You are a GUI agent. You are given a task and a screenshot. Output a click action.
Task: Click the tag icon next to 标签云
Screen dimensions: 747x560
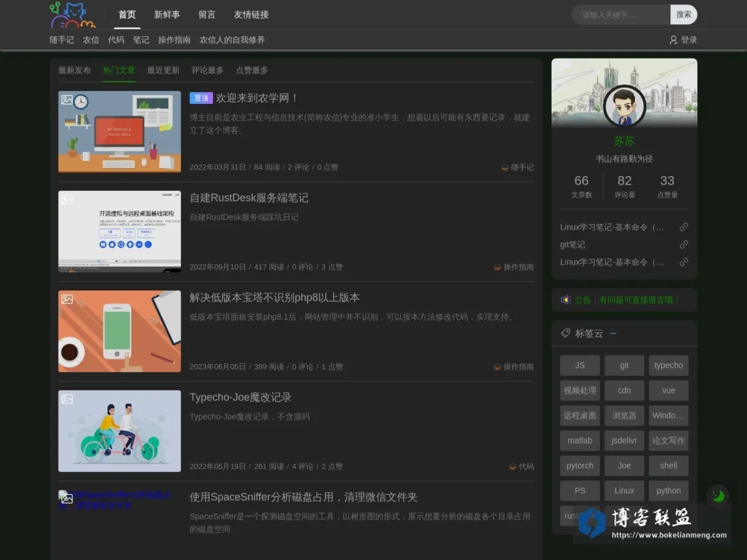(x=565, y=334)
